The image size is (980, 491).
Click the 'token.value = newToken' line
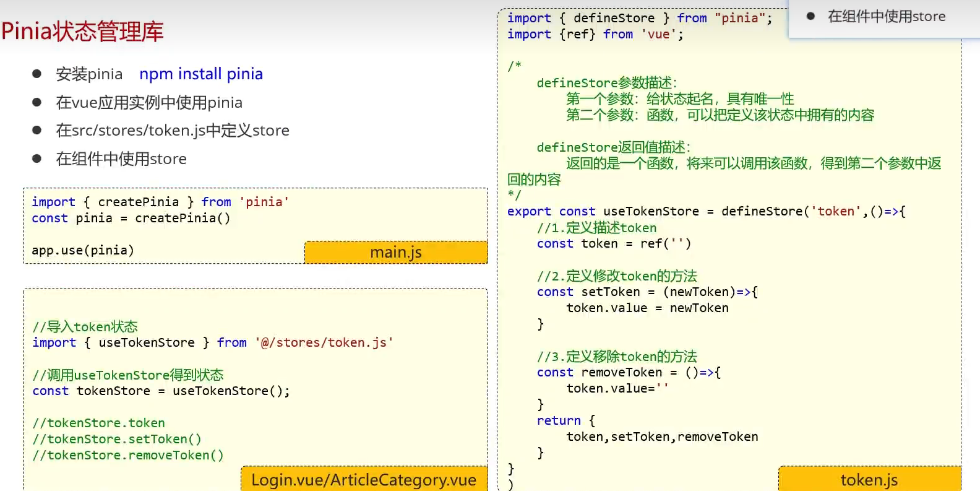pos(647,308)
